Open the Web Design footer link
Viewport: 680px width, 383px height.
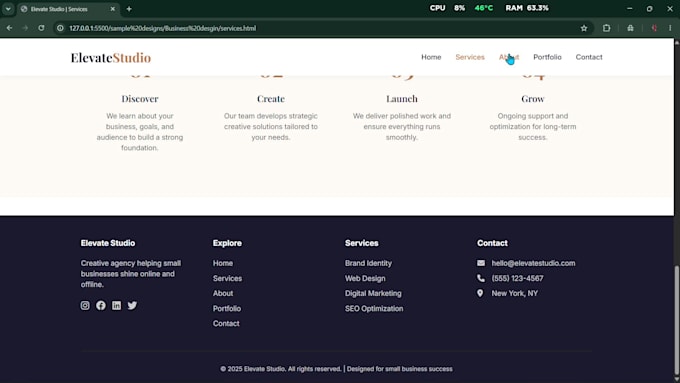tap(365, 278)
